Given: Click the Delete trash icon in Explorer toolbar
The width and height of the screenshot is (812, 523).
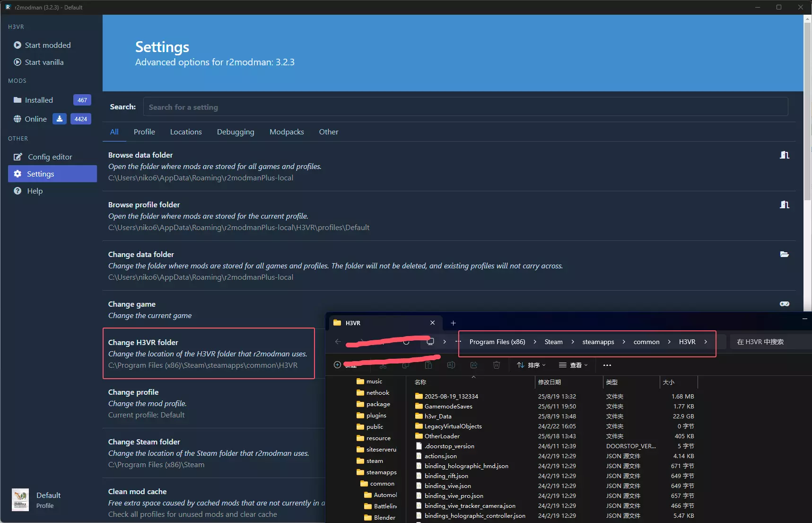Looking at the screenshot, I should click(497, 365).
